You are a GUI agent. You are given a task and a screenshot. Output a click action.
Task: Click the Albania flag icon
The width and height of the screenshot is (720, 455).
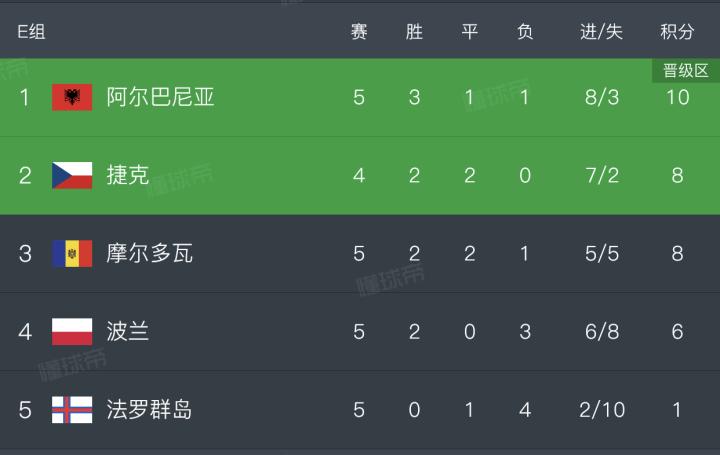coord(72,98)
